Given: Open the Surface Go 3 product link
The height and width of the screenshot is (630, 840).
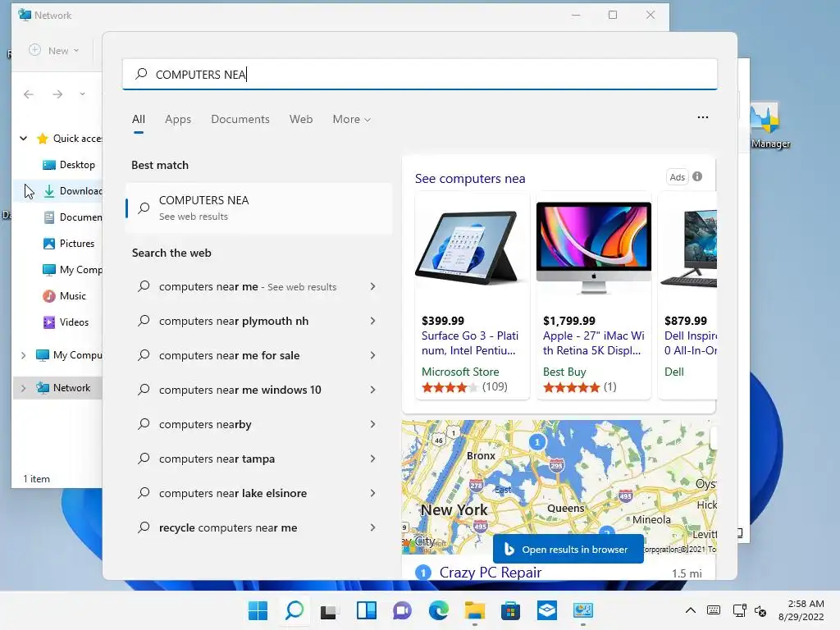Looking at the screenshot, I should pyautogui.click(x=470, y=343).
